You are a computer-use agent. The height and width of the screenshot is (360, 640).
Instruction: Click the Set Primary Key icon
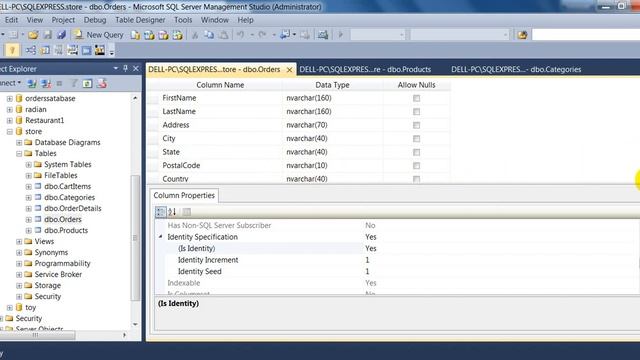12,50
